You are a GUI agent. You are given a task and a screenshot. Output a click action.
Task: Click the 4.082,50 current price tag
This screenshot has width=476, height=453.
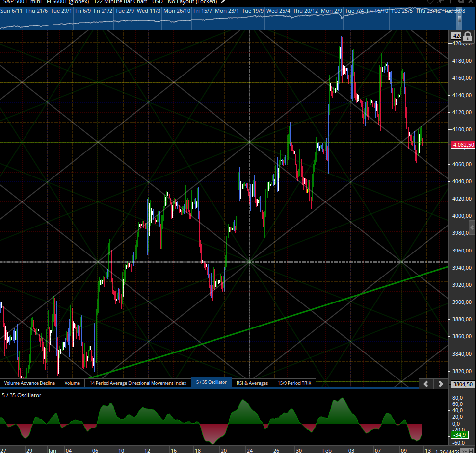pyautogui.click(x=463, y=145)
